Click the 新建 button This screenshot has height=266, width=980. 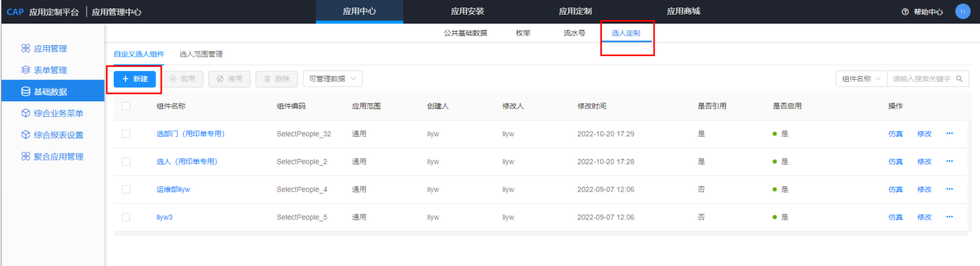tap(135, 78)
